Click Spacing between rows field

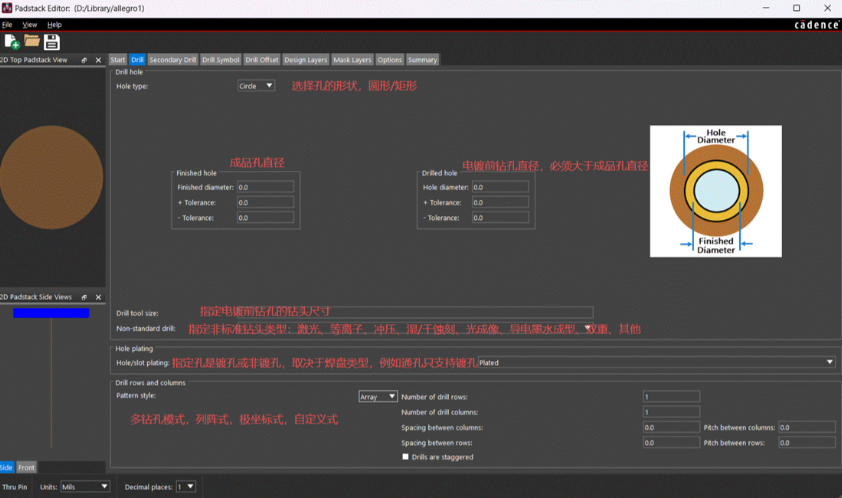(671, 443)
